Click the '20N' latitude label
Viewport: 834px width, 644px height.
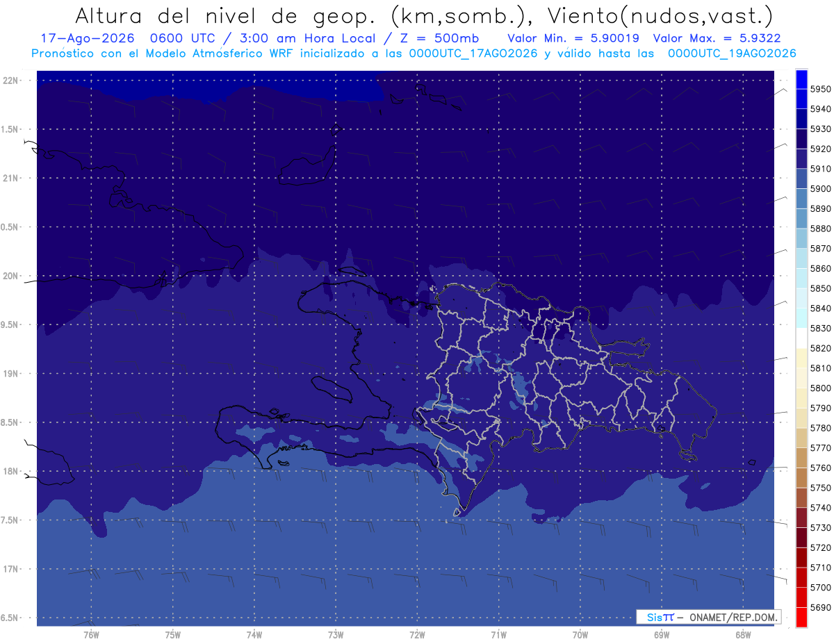11,276
